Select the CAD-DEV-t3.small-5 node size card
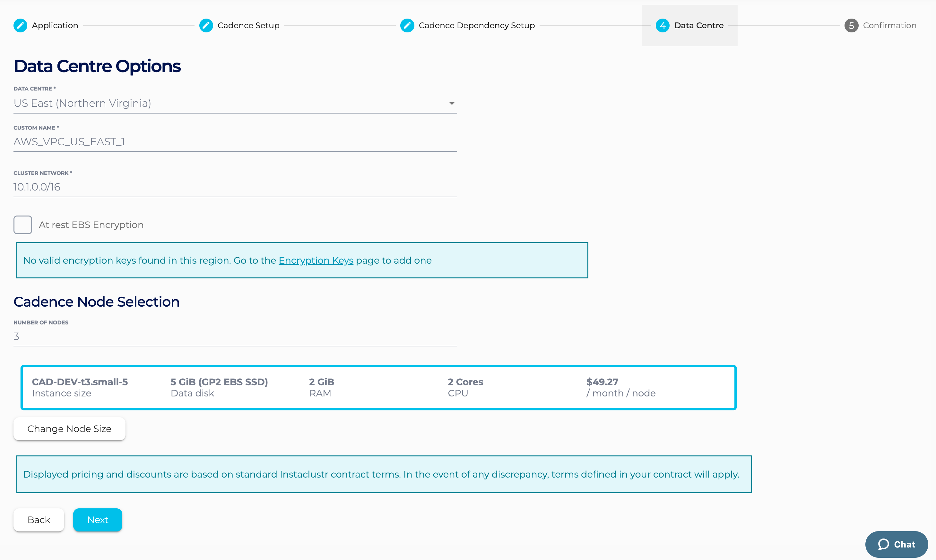The width and height of the screenshot is (936, 560). point(378,387)
